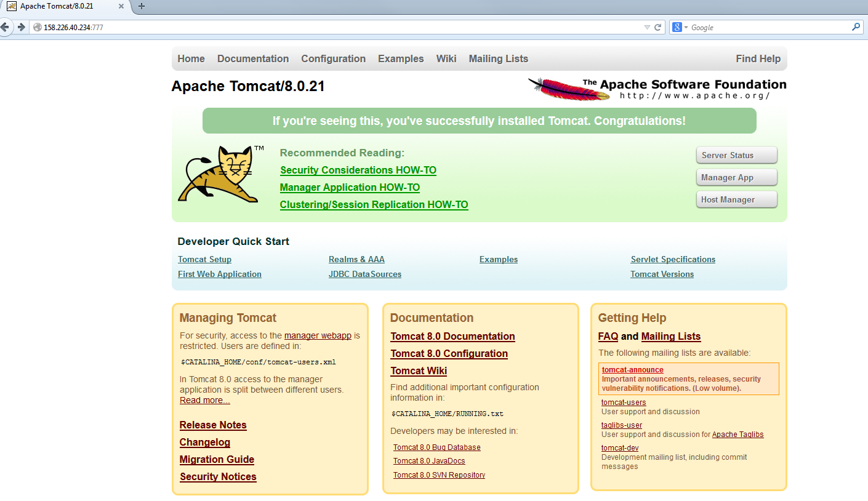868x501 pixels.
Task: Open the Realms & AAA link
Action: click(x=356, y=260)
